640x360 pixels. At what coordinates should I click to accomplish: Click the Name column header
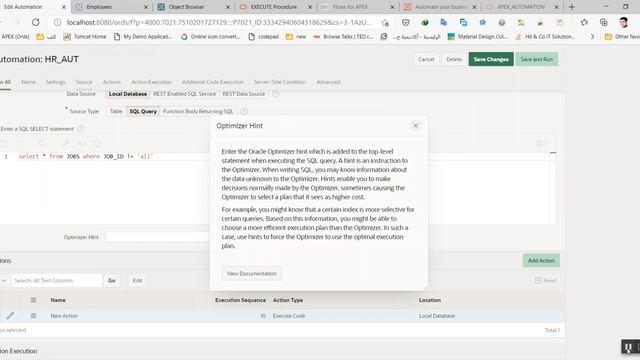point(58,300)
